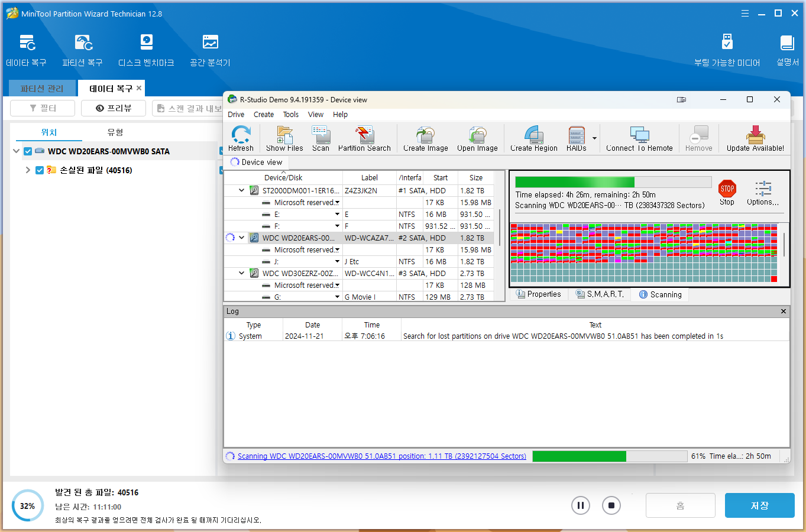Collapse WDC WD20EARS-00MVWB0 SATA tree node
806x532 pixels.
point(17,151)
